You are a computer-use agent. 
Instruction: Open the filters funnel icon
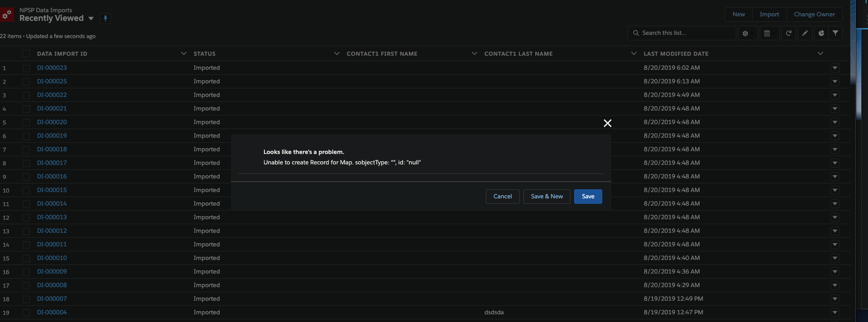(835, 33)
